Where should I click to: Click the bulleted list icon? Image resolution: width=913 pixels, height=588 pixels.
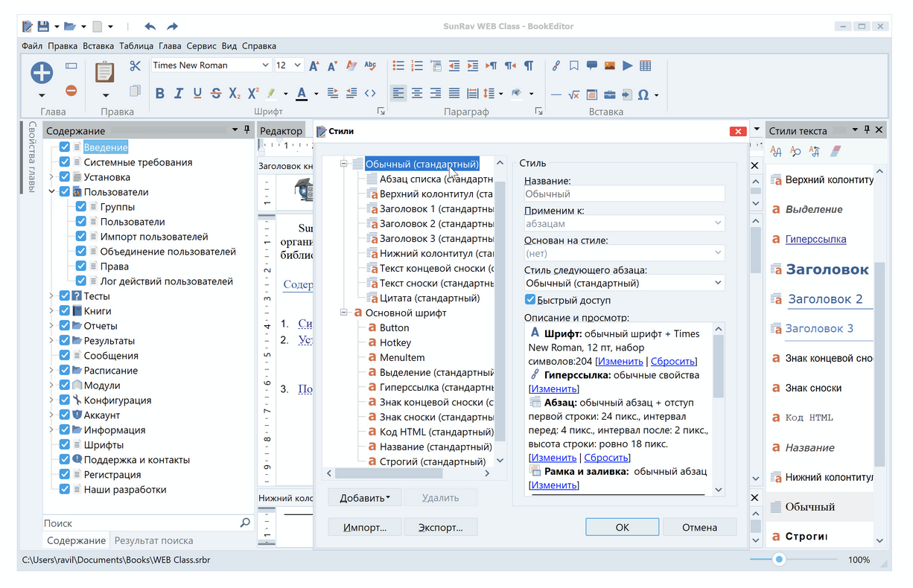click(x=398, y=65)
